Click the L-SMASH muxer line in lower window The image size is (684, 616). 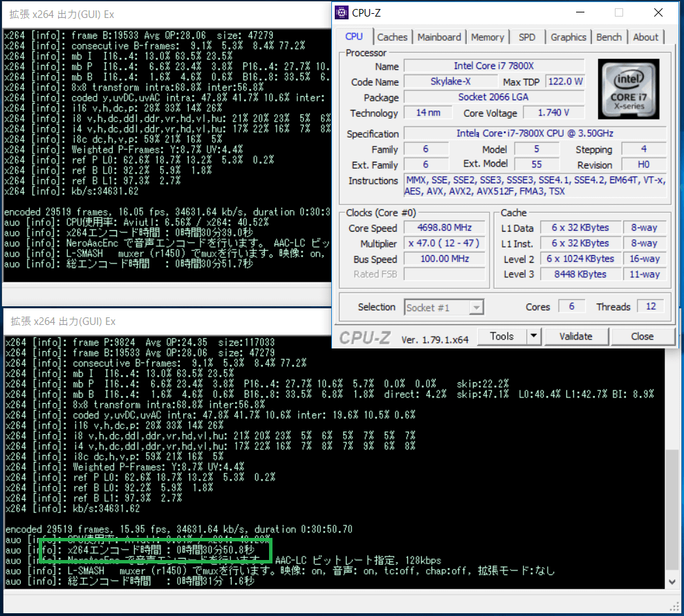(280, 570)
